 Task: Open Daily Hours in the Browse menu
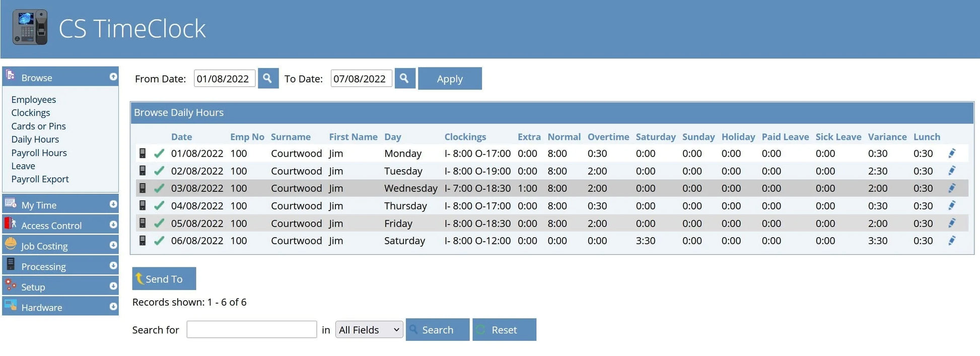[x=35, y=139]
